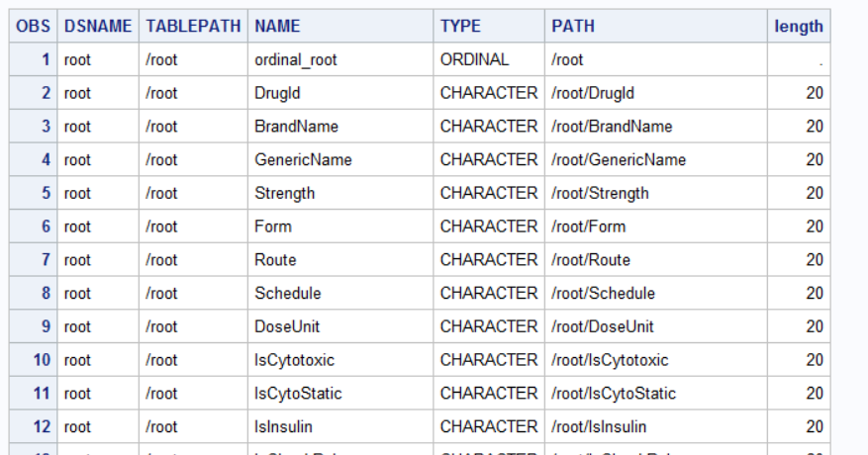This screenshot has height=455, width=868.
Task: Select the DoseUnit name cell
Action: pos(287,326)
